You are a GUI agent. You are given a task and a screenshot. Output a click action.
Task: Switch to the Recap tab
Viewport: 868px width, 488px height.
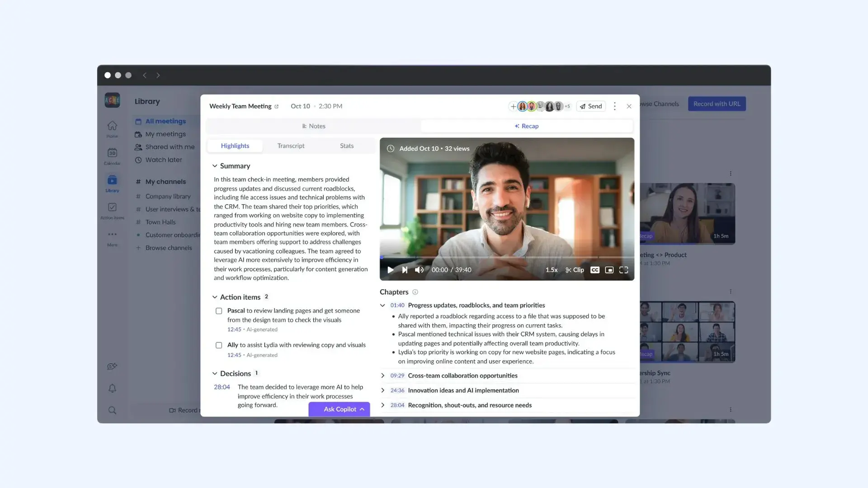point(527,126)
